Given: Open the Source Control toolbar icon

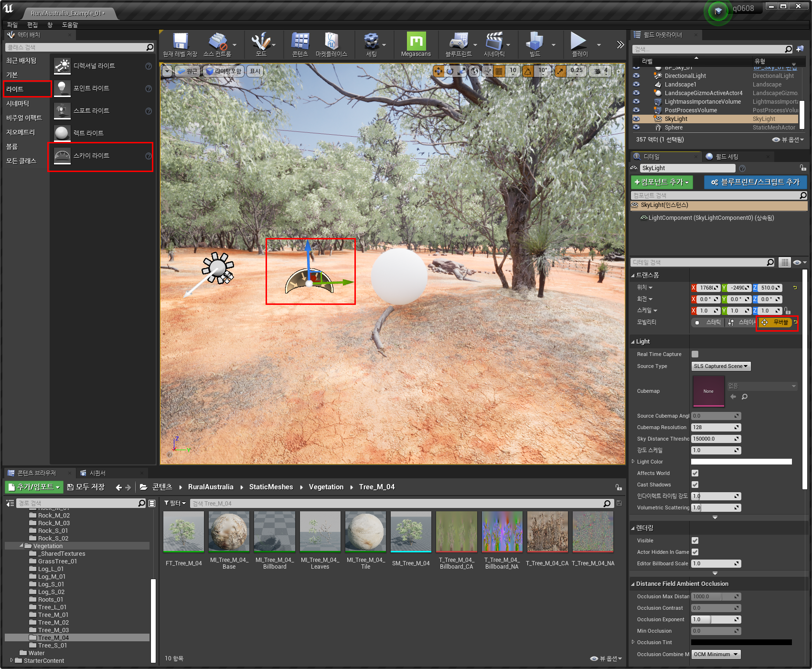Looking at the screenshot, I should [x=217, y=45].
